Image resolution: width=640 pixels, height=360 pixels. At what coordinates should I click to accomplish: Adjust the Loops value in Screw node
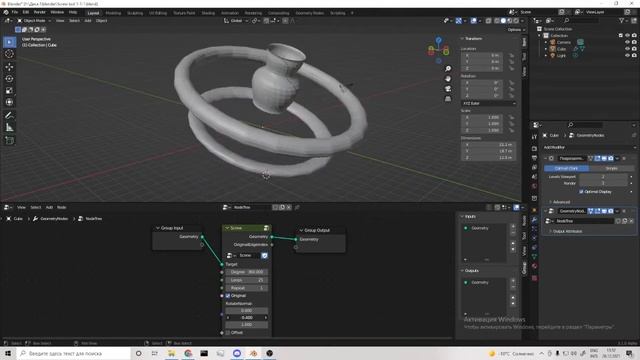click(247, 280)
